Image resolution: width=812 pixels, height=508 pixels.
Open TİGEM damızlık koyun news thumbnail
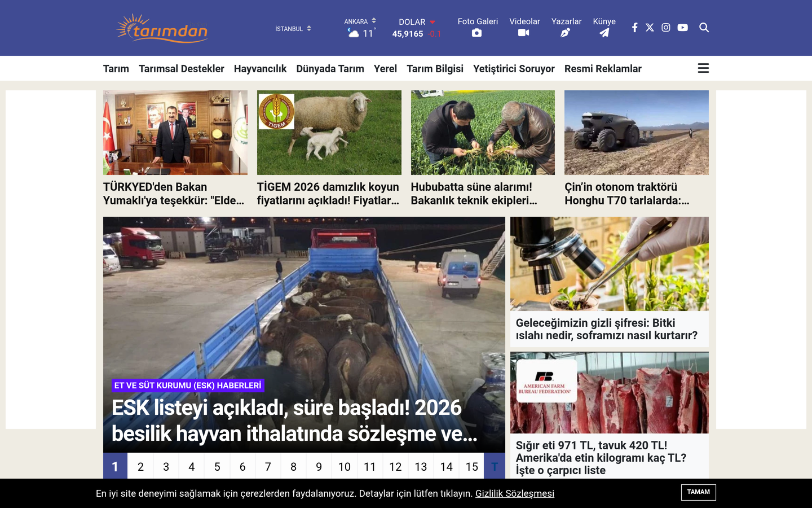[x=329, y=133]
